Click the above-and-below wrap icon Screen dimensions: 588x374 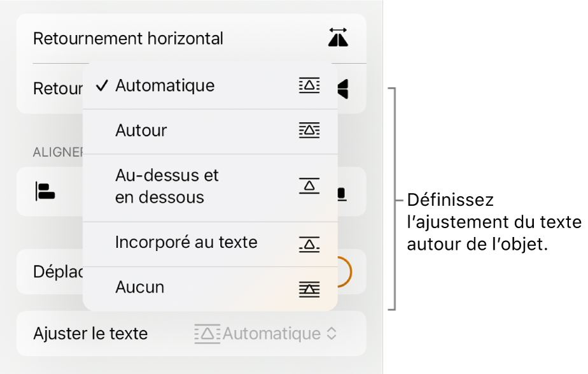point(309,186)
